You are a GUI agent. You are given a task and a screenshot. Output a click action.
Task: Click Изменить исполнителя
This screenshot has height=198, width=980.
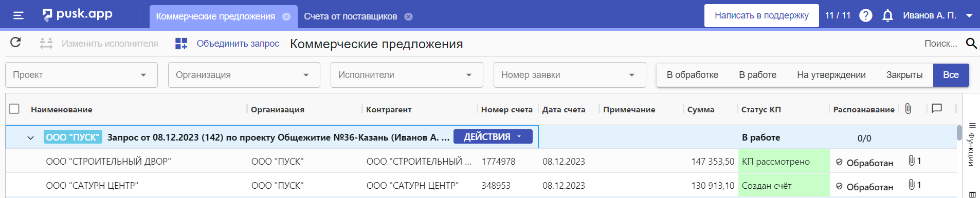[x=99, y=44]
